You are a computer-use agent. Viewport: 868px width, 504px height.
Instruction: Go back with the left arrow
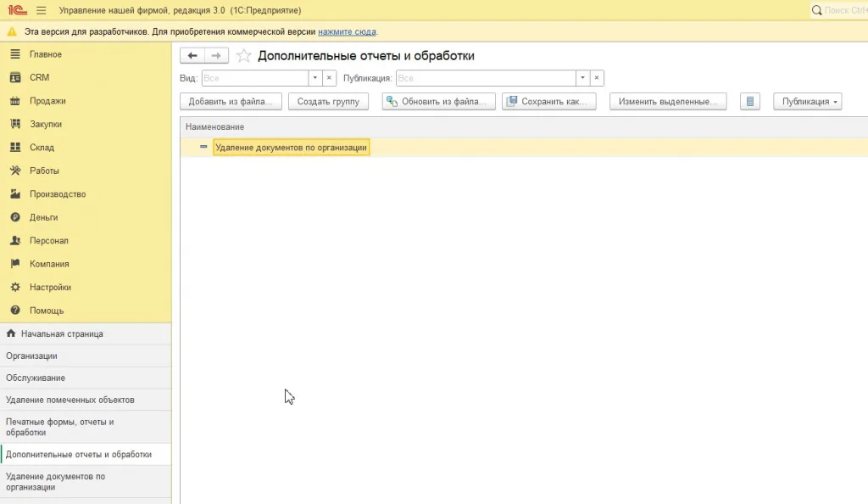(192, 55)
